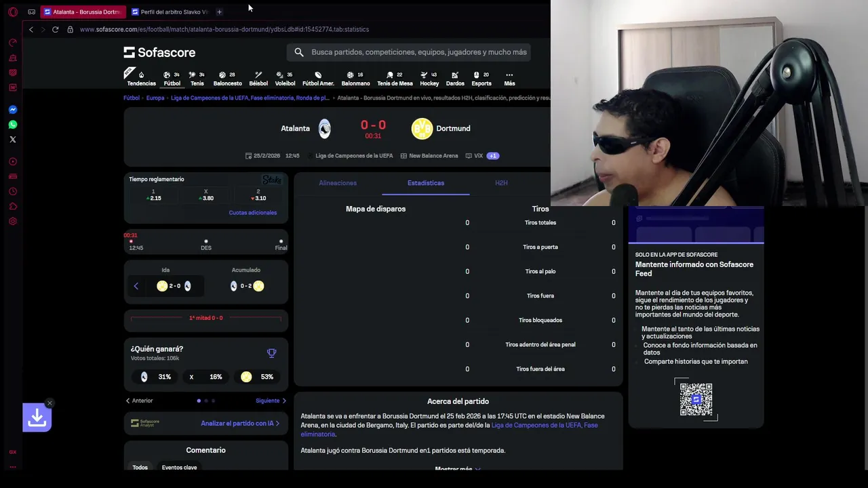The width and height of the screenshot is (868, 488).
Task: Open X (Twitter) in Opera sidebar
Action: [12, 139]
